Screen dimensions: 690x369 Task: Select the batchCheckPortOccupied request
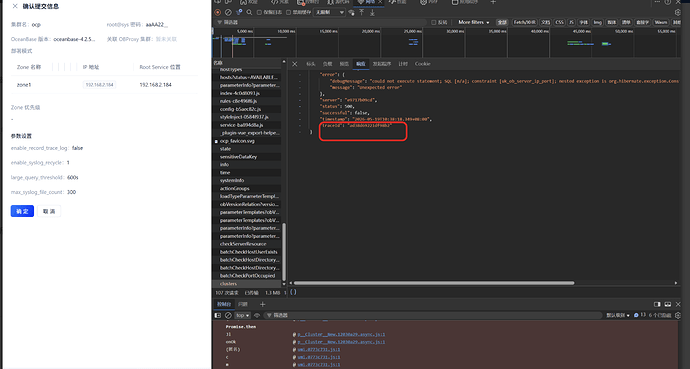tap(247, 276)
